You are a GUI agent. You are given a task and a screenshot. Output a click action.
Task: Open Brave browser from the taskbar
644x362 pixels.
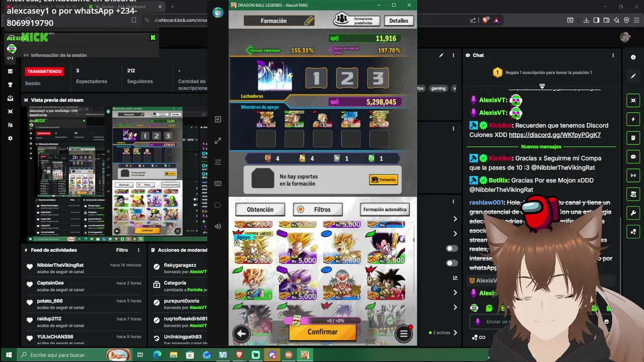click(239, 355)
